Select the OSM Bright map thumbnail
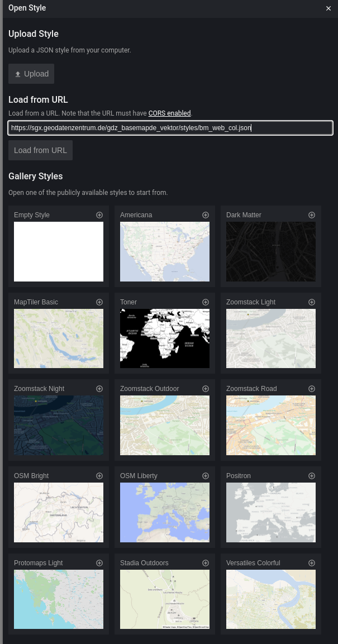The height and width of the screenshot is (644, 338). 59,512
